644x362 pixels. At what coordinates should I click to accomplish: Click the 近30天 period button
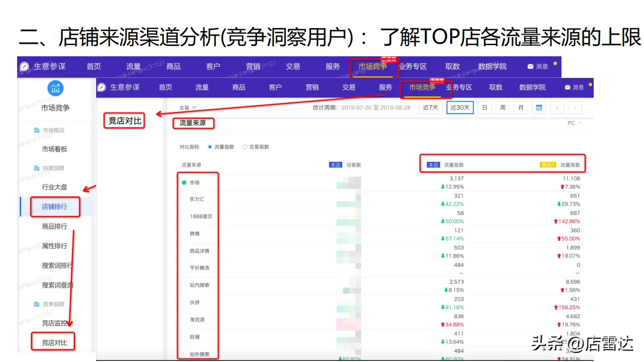tap(460, 108)
